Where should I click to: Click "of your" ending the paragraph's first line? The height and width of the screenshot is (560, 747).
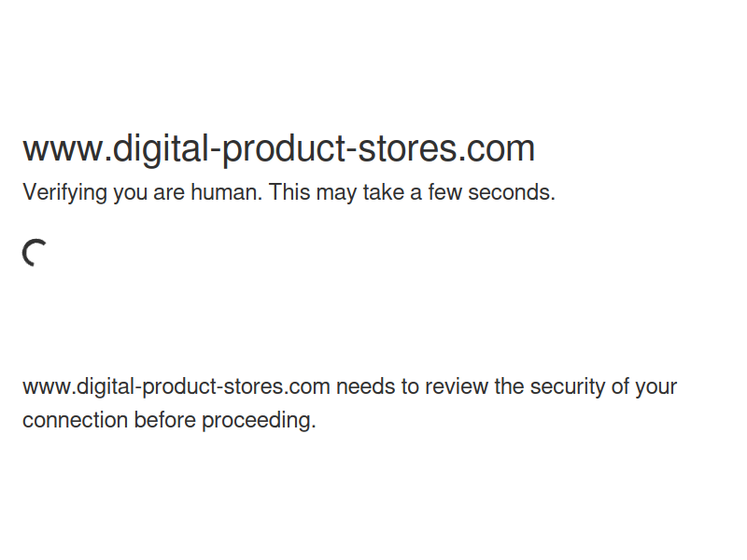(x=644, y=386)
